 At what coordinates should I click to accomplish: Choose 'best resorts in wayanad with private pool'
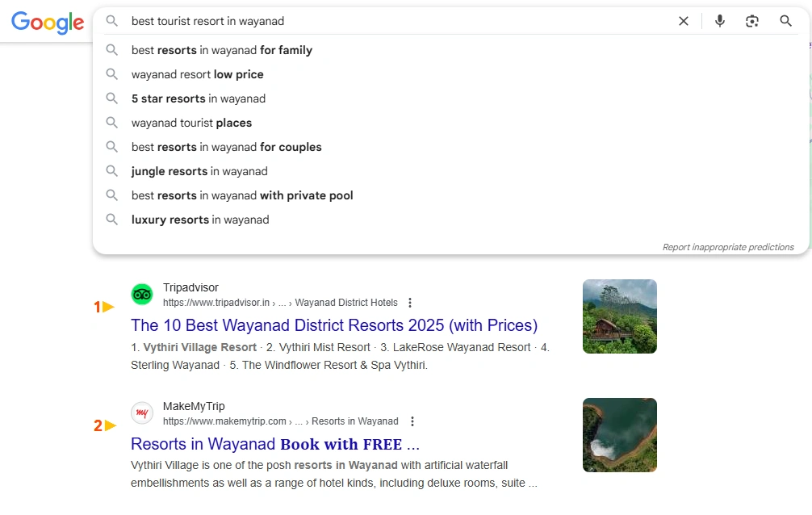pyautogui.click(x=242, y=195)
